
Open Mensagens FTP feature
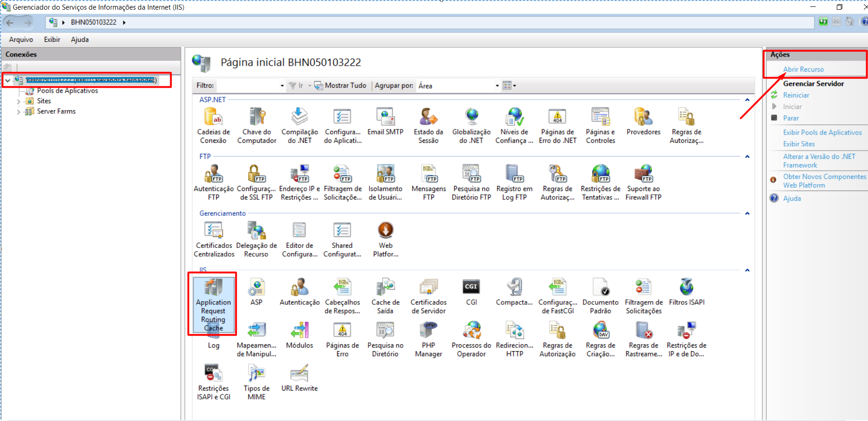point(428,183)
